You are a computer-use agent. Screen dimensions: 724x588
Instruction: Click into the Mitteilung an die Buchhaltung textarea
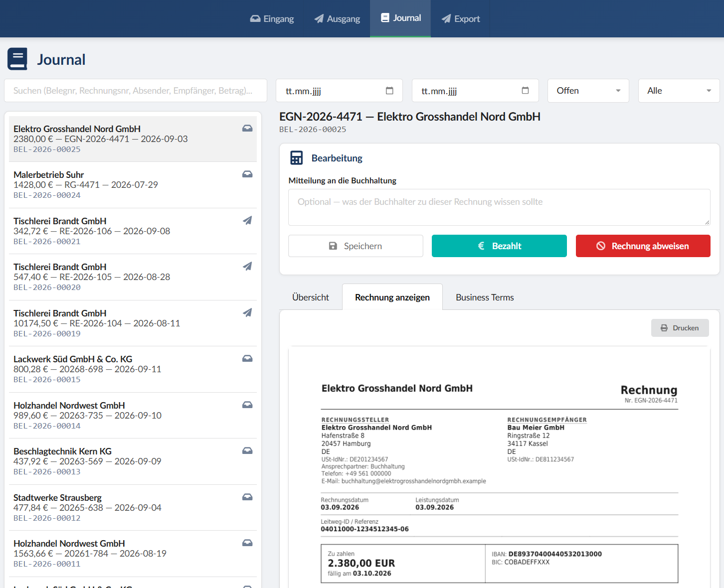(499, 207)
